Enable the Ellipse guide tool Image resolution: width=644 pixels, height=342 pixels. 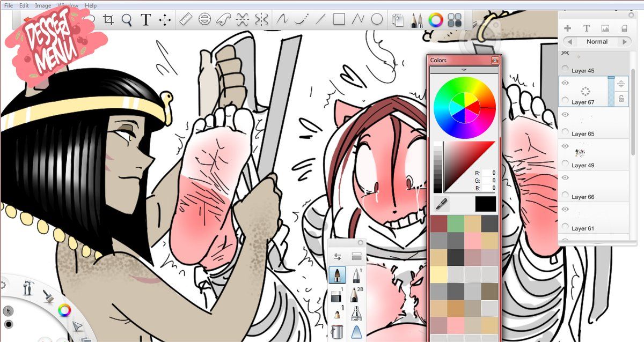tap(204, 20)
